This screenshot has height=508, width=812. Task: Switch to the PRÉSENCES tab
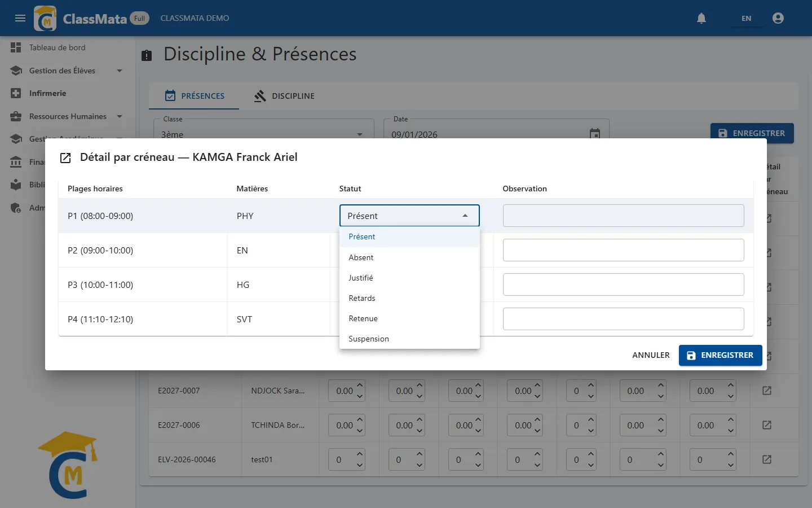(x=194, y=96)
